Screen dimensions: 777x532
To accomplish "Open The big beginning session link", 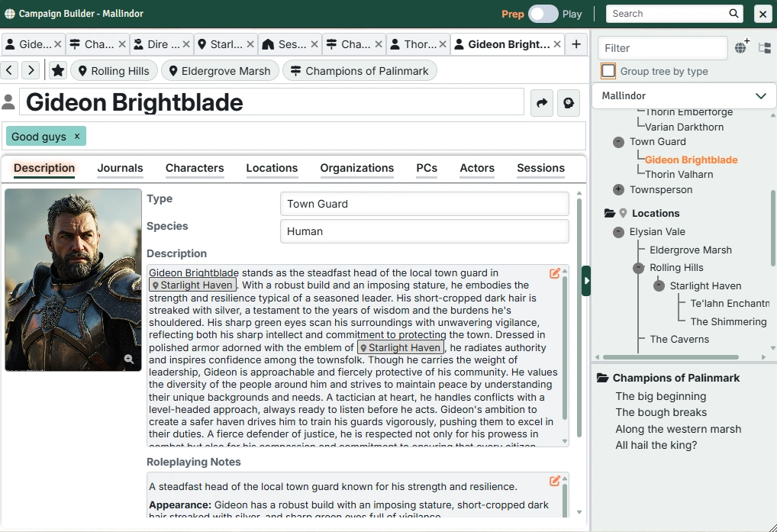I will [x=660, y=396].
